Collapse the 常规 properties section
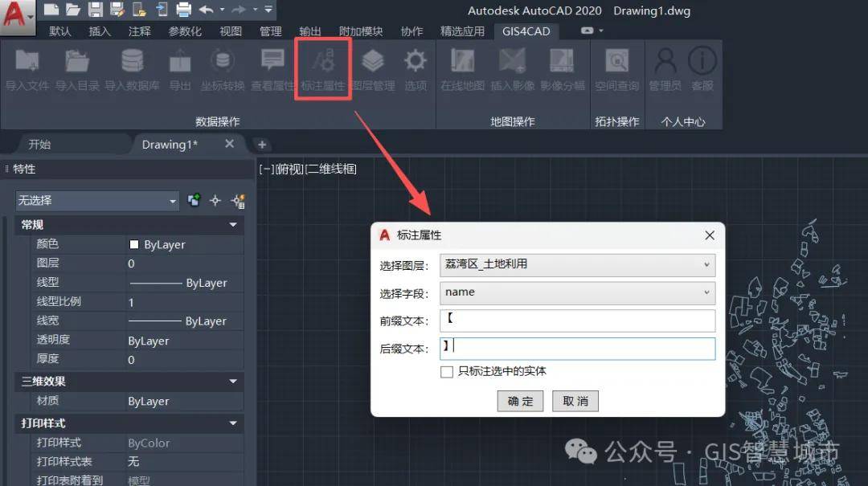868x486 pixels. 233,225
